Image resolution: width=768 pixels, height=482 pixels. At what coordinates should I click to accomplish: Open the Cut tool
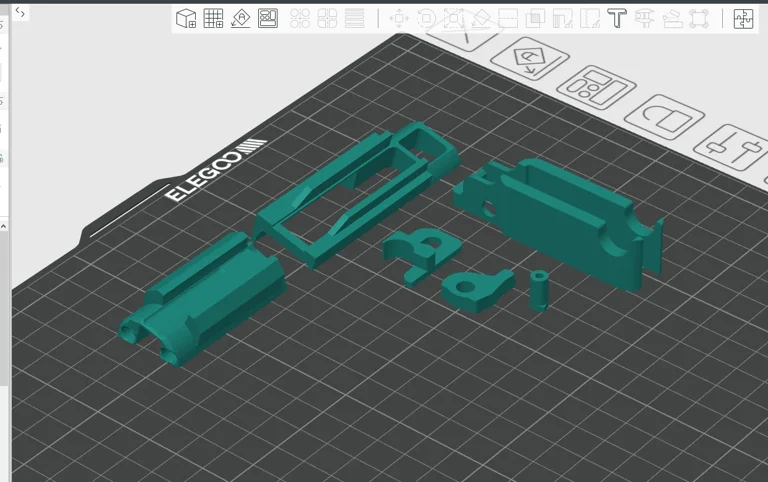508,18
